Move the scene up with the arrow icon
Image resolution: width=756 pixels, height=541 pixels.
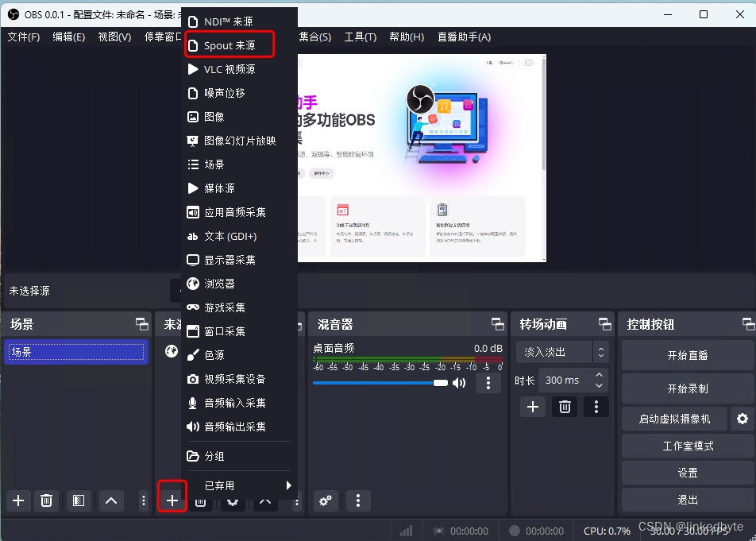click(111, 500)
